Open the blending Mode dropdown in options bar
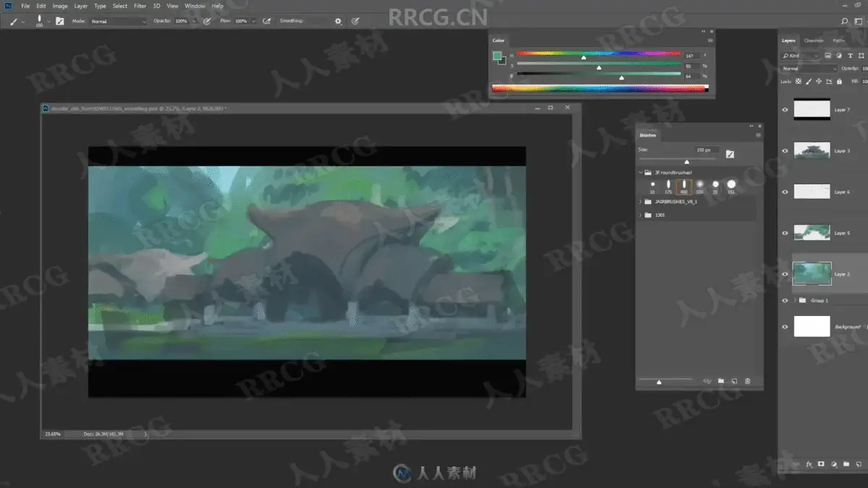 point(119,21)
